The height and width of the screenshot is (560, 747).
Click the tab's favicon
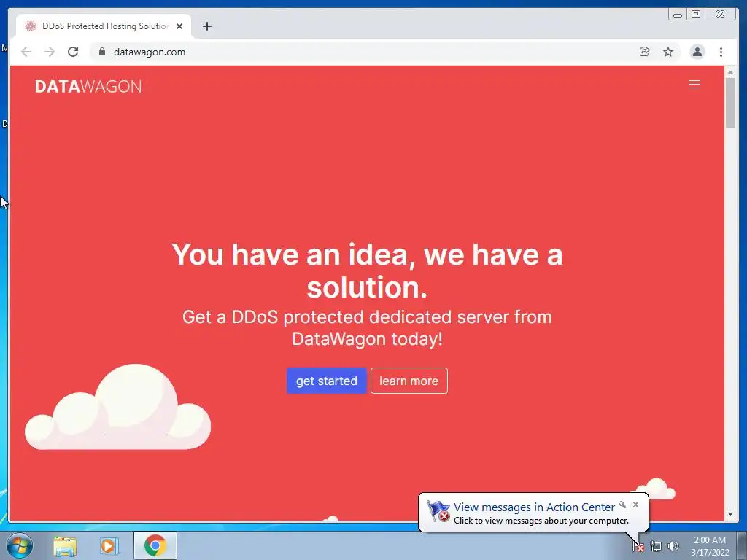pos(31,26)
